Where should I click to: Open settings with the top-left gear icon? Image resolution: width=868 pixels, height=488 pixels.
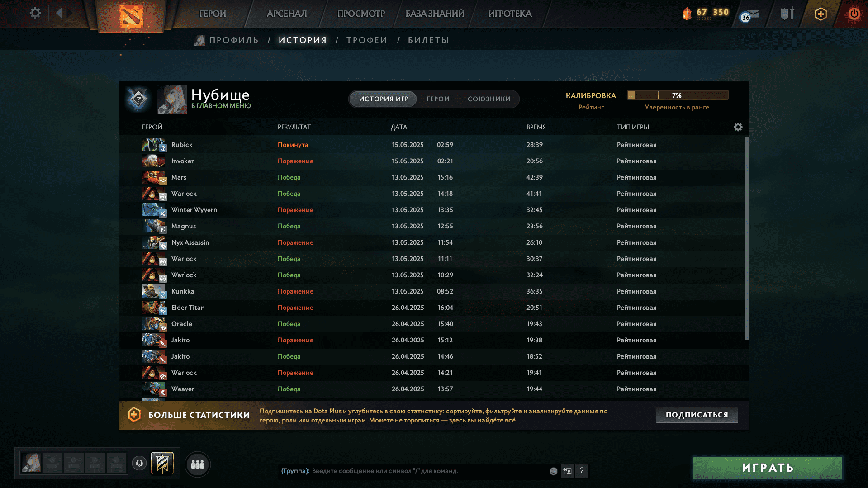pos(35,13)
